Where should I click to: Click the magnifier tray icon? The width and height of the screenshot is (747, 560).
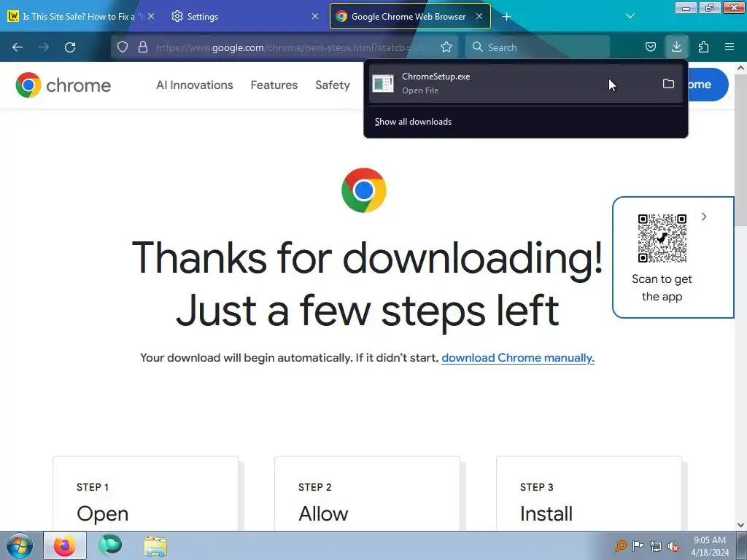(621, 545)
